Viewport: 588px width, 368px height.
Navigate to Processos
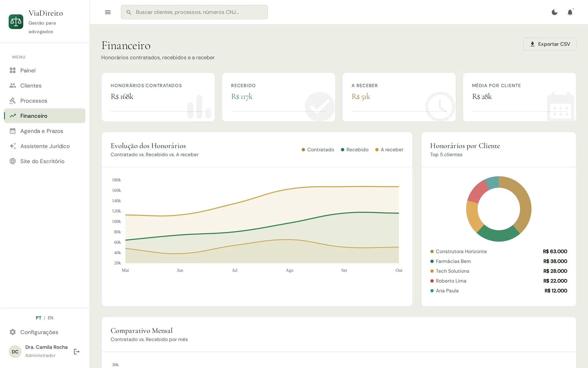pyautogui.click(x=45, y=101)
